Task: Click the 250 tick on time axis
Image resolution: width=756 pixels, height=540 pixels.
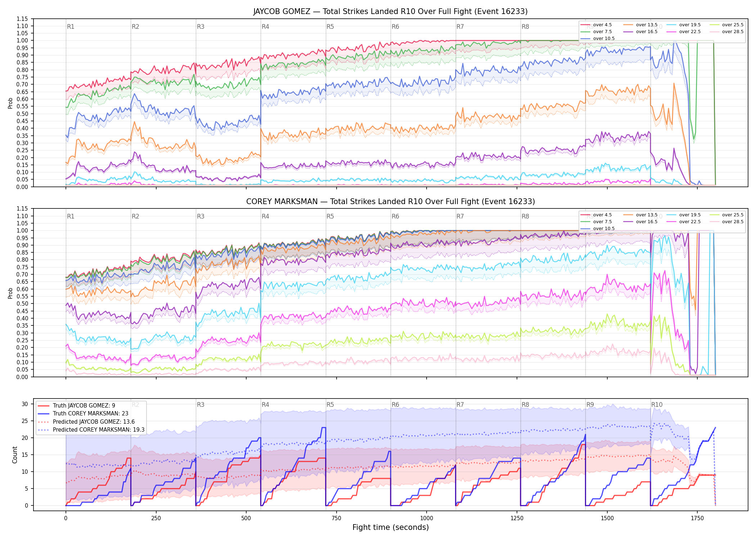Action: [156, 518]
